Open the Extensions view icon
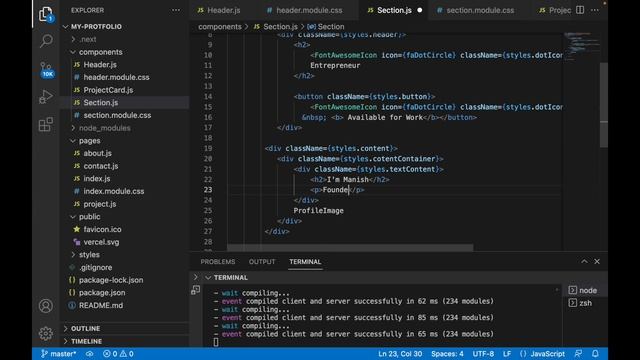The image size is (640, 360). (x=46, y=124)
